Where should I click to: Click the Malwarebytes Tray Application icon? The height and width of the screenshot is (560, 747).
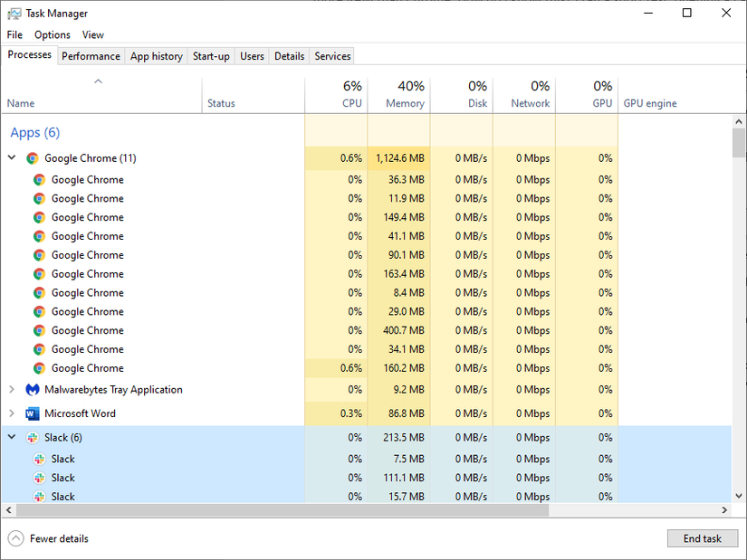click(33, 390)
